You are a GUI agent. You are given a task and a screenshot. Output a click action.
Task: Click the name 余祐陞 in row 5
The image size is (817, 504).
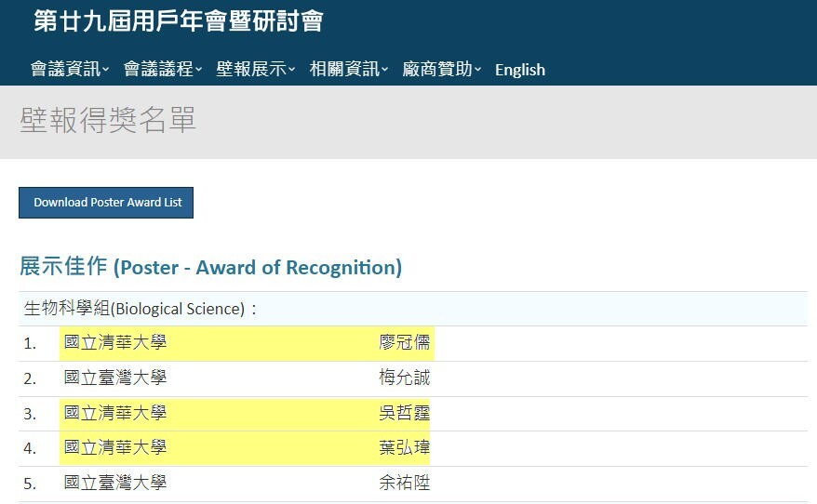[405, 484]
